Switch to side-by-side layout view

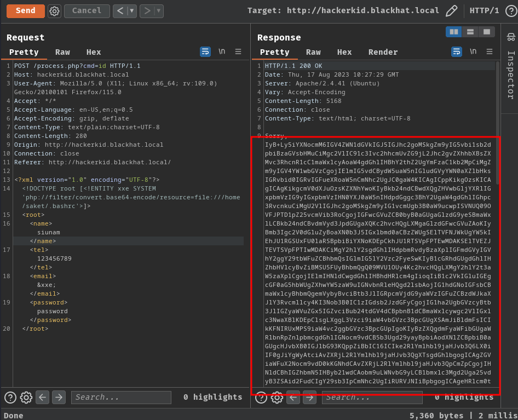(454, 32)
